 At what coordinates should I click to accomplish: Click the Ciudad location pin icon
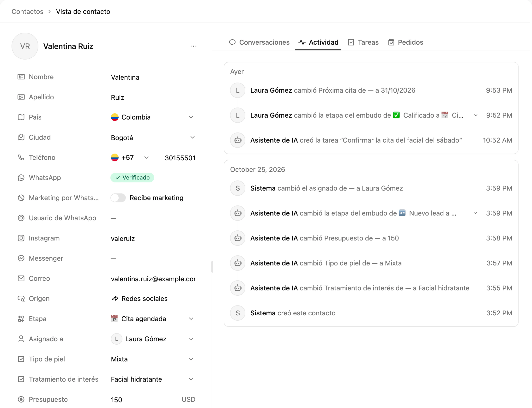click(x=21, y=137)
